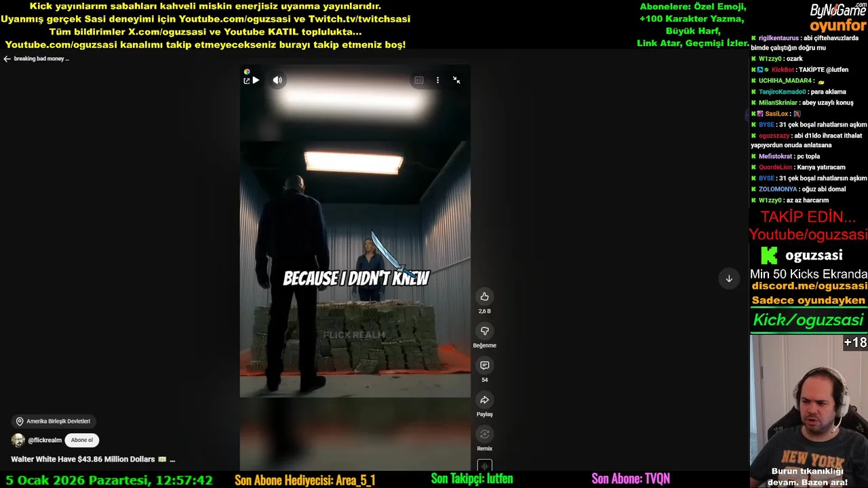Go back with the back arrow
868x488 pixels.
[x=7, y=59]
